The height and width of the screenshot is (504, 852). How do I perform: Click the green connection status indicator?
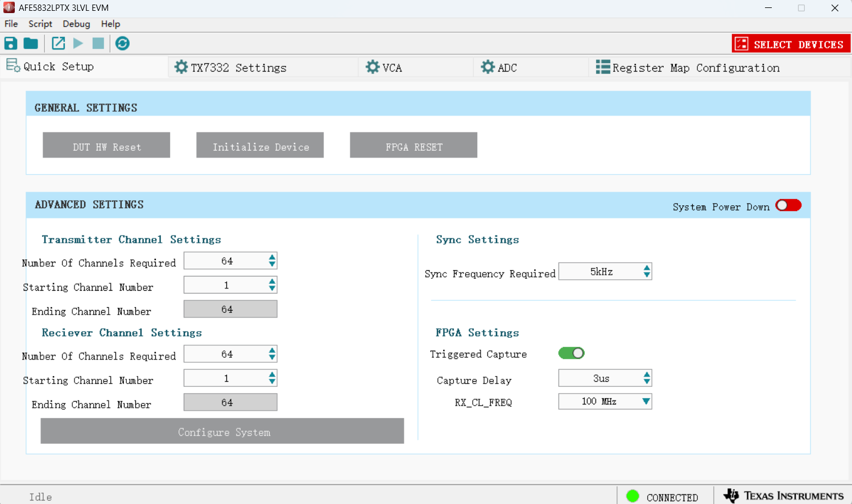pos(632,496)
